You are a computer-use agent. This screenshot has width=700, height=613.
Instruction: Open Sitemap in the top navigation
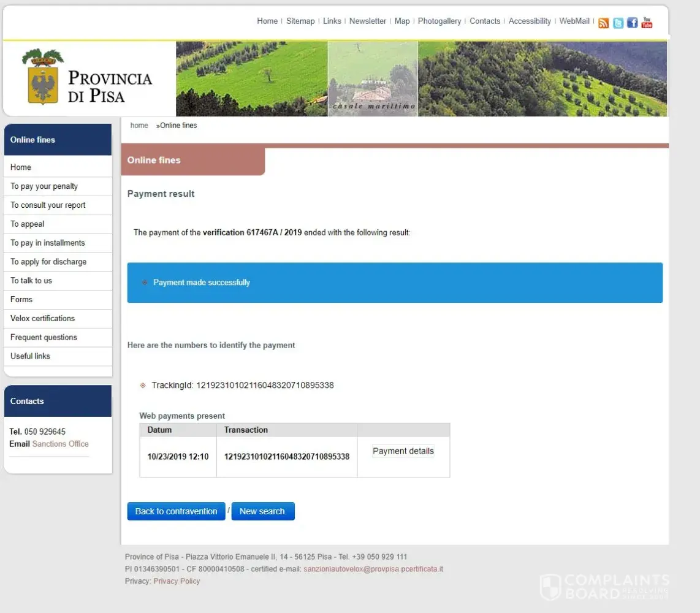[300, 21]
